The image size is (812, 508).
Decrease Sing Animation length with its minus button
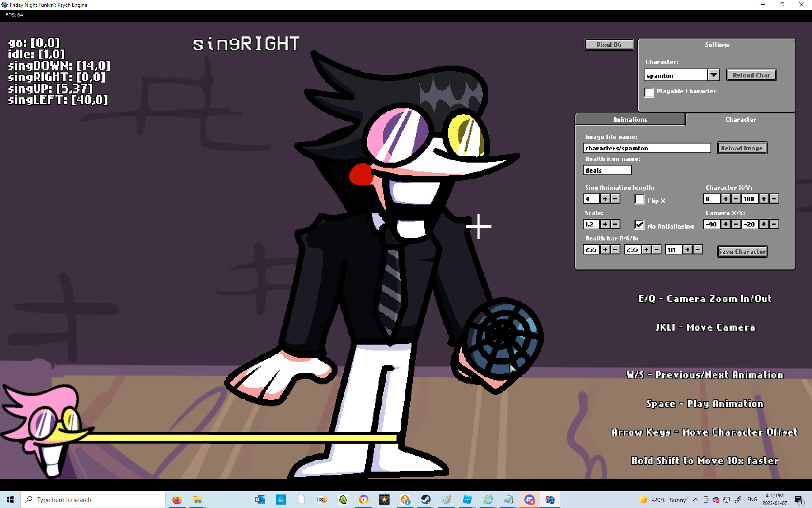[x=615, y=199]
